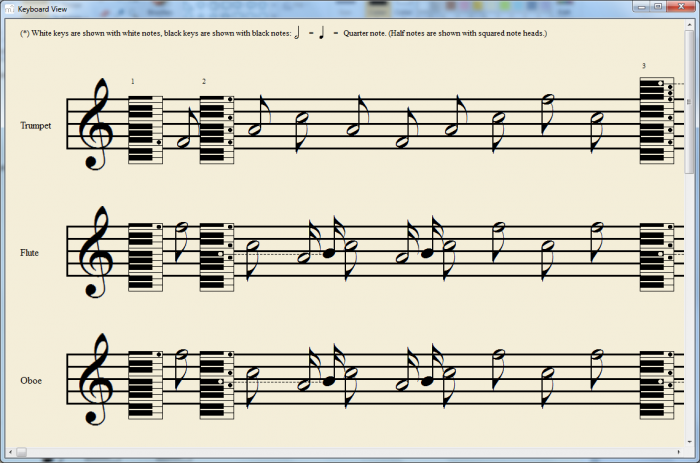
Task: Click the horizontal scrollbar left arrow
Action: [11, 452]
